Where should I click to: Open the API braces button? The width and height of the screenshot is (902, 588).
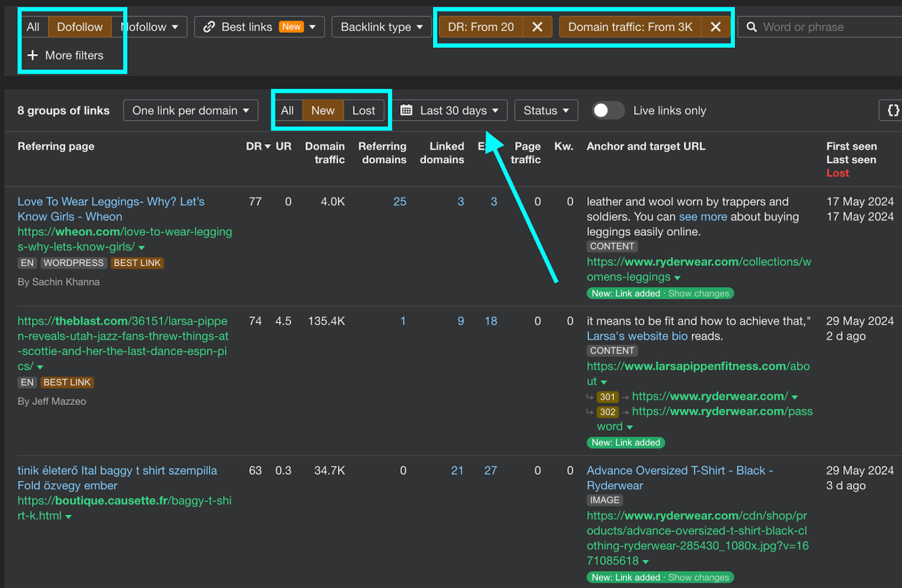(x=893, y=110)
